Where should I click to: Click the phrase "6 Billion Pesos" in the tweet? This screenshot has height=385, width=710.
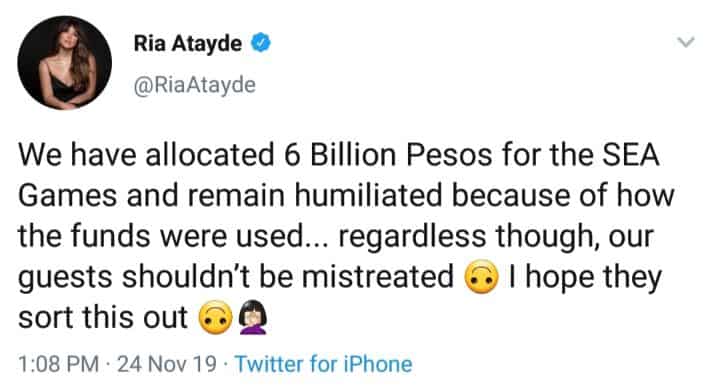(388, 154)
